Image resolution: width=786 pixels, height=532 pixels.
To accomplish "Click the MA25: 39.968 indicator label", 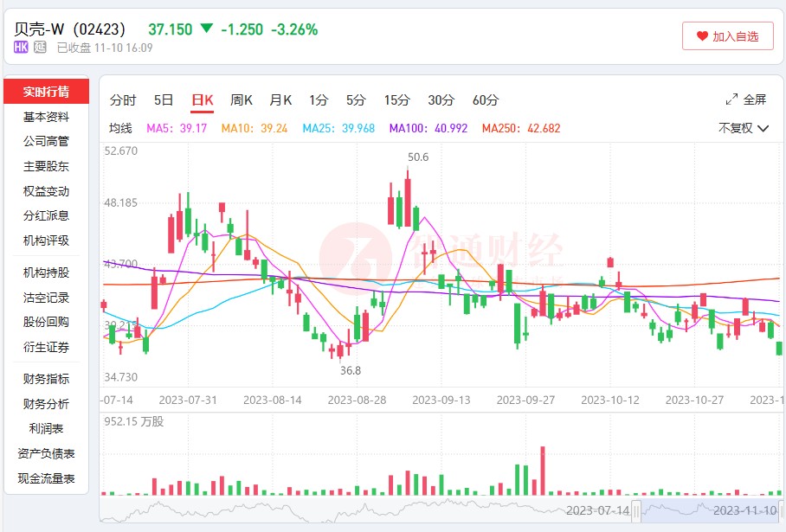I will [338, 128].
